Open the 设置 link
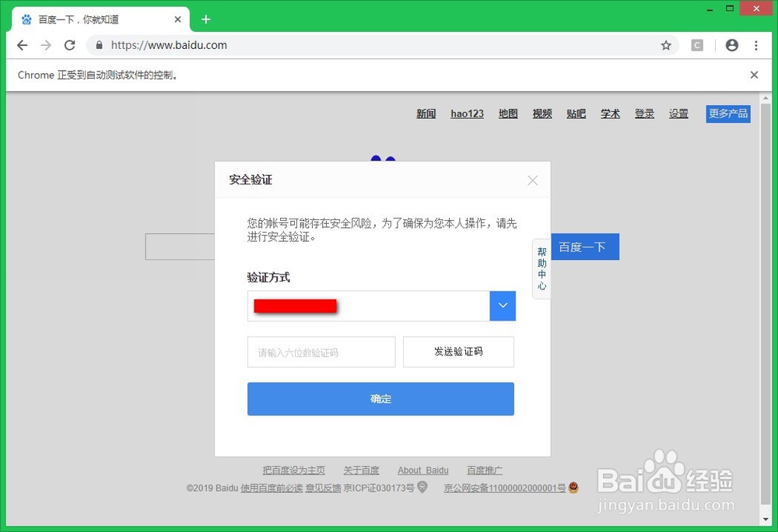 click(678, 114)
